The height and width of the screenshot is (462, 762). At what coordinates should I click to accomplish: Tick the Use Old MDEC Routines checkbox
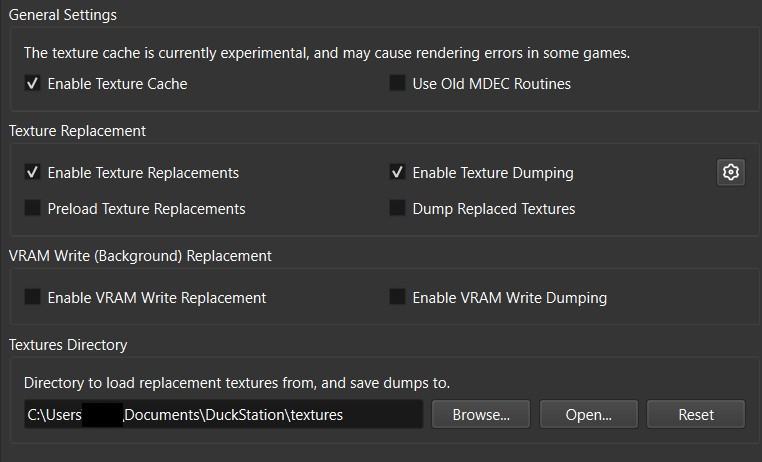pos(397,84)
